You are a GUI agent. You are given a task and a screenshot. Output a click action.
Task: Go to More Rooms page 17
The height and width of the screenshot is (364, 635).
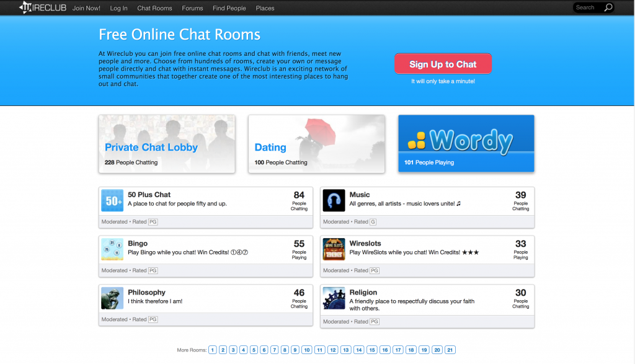398,350
